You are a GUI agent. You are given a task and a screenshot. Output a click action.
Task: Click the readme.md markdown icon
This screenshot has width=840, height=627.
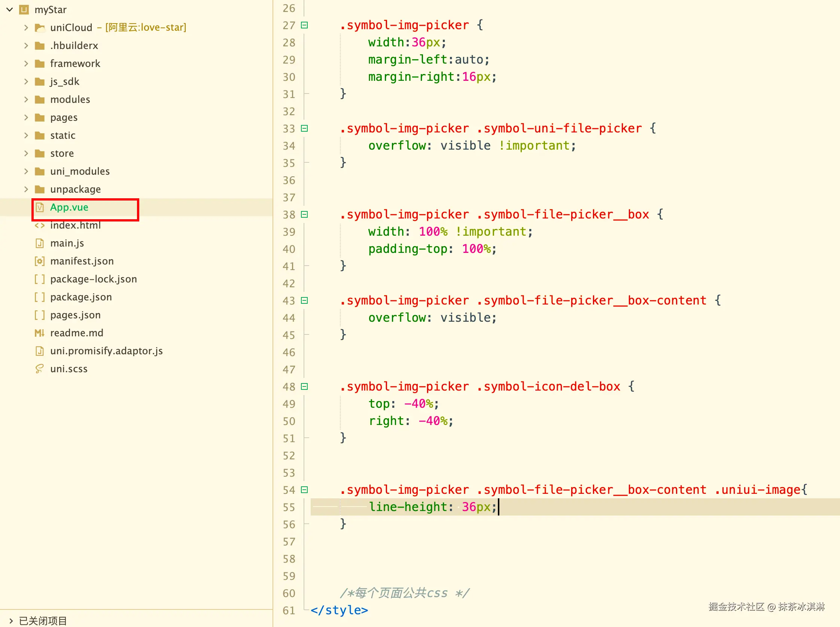[40, 333]
